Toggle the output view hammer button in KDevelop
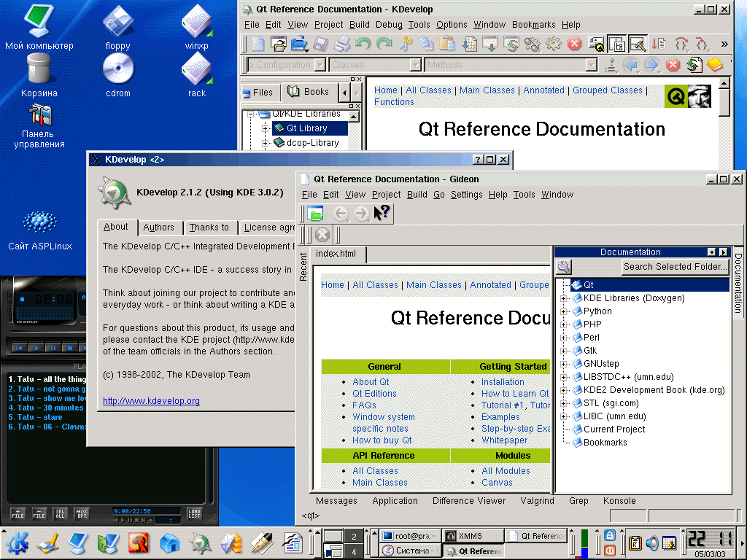The height and width of the screenshot is (560, 747). point(638,44)
